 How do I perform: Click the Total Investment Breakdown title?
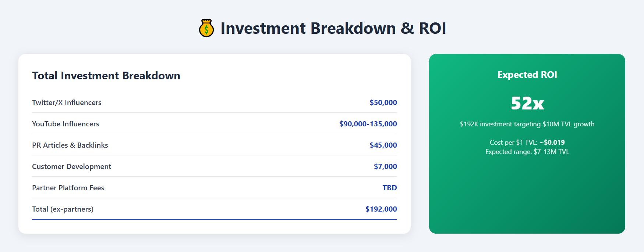click(106, 76)
